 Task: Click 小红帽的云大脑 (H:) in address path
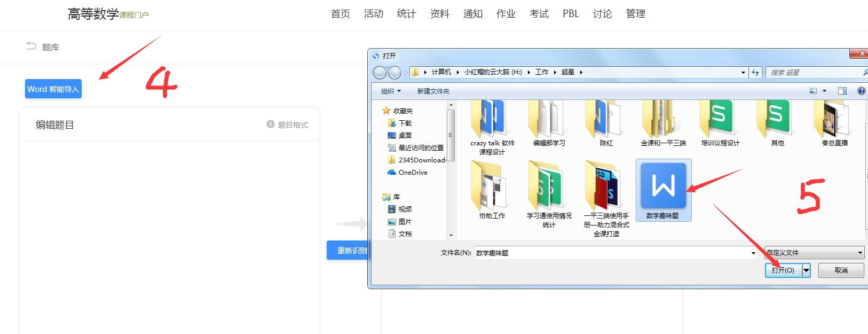click(x=493, y=72)
